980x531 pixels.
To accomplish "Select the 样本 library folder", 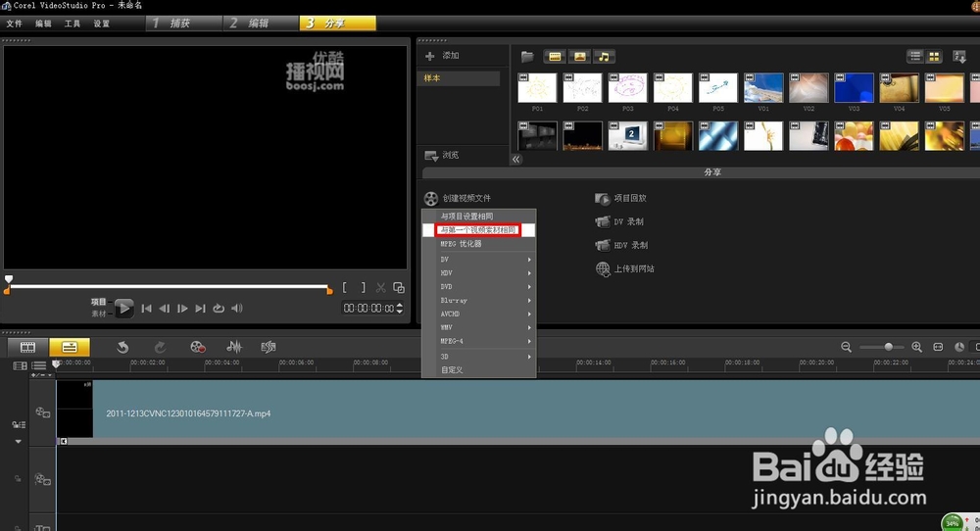I will click(459, 78).
